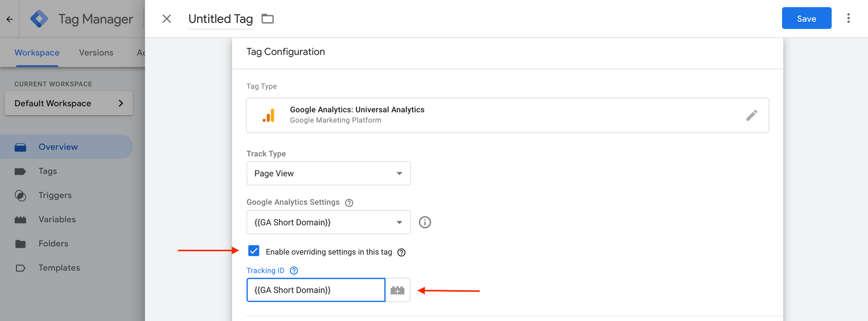Edit tag type with pencil icon
868x321 pixels.
(752, 115)
